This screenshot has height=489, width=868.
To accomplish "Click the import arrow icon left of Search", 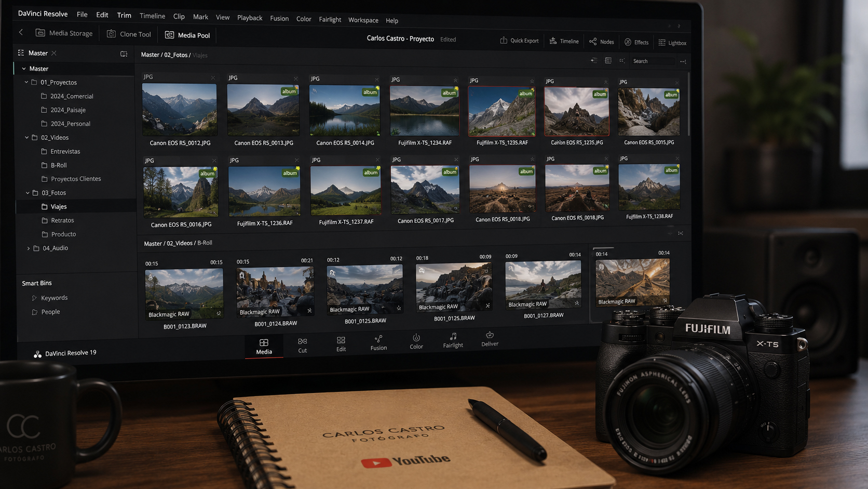I will (594, 60).
